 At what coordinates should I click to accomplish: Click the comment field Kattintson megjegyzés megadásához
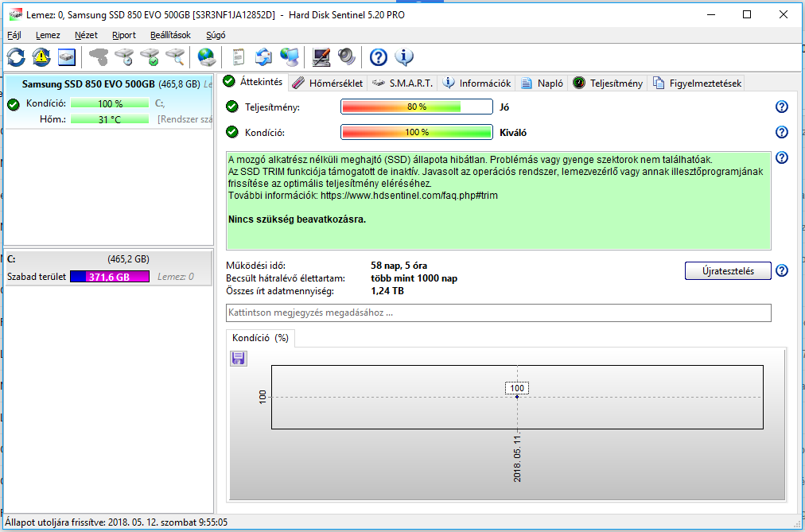(x=499, y=313)
